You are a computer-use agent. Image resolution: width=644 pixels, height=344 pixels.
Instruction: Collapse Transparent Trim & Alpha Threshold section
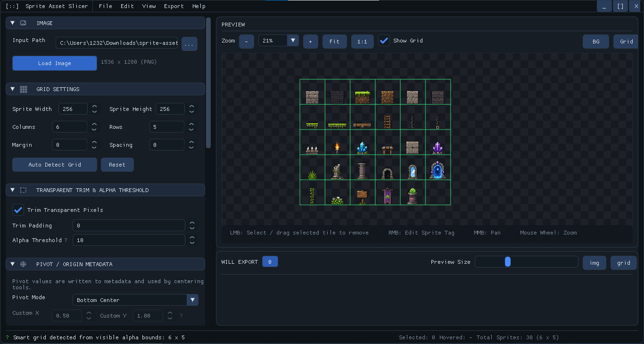pos(13,190)
